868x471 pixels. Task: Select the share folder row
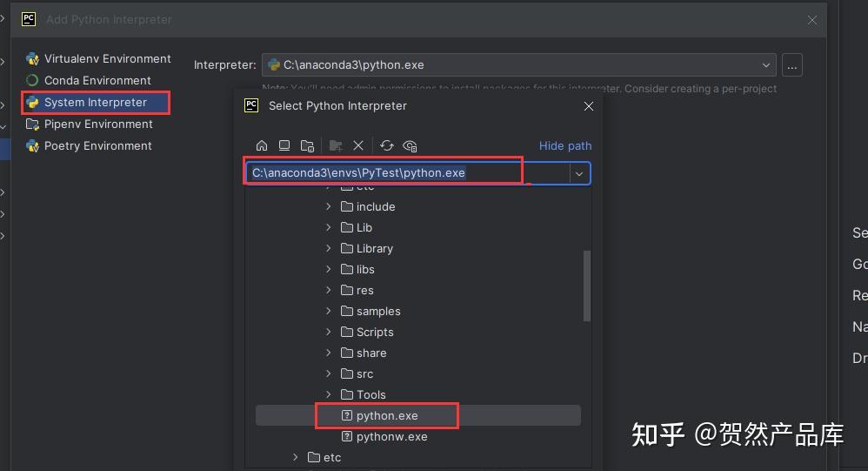[418, 353]
